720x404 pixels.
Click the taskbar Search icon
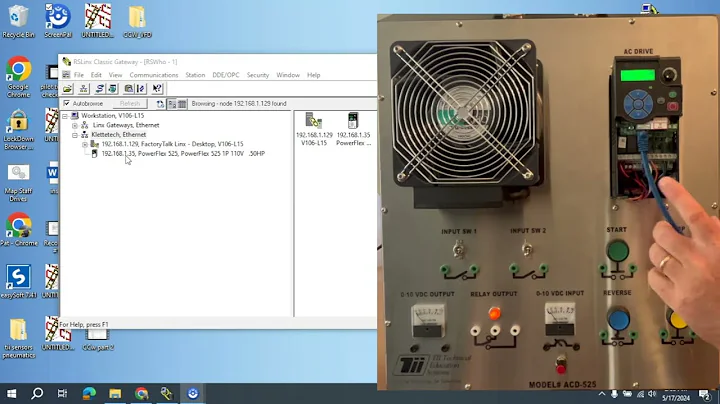click(x=37, y=393)
